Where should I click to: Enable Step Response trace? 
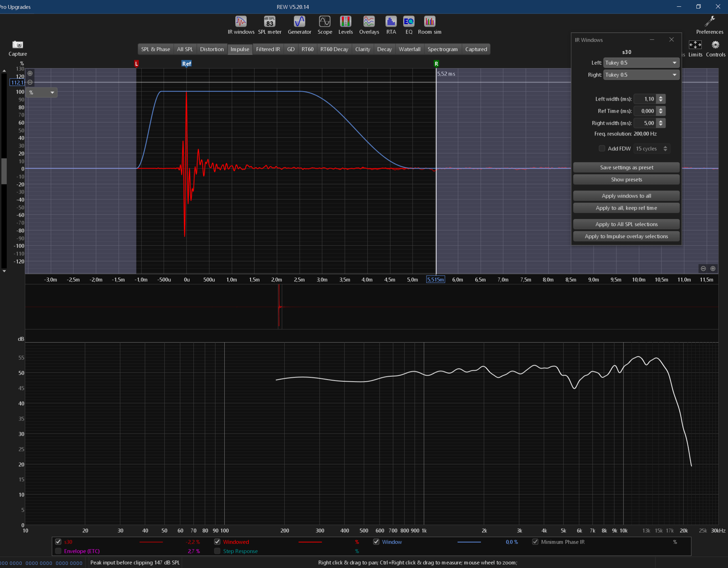click(217, 551)
